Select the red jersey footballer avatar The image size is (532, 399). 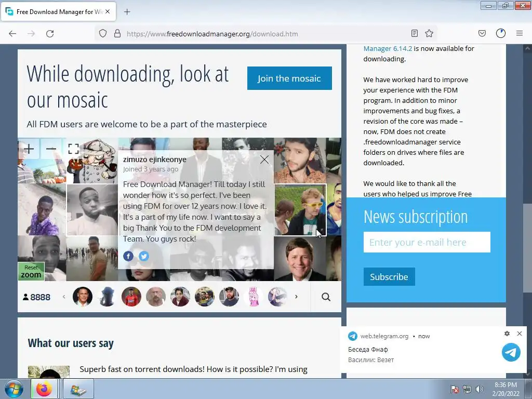coord(131,297)
